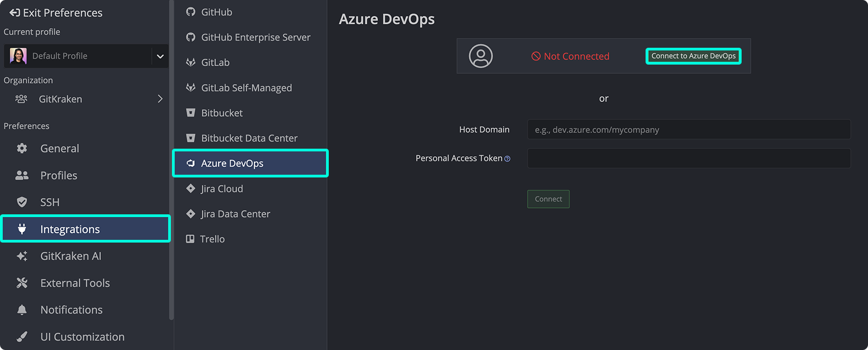The width and height of the screenshot is (868, 350).
Task: Open the Notifications preferences section
Action: point(71,310)
